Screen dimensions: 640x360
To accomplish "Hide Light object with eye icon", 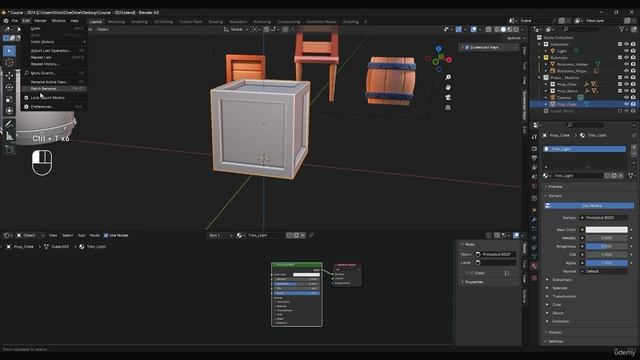I will 627,51.
